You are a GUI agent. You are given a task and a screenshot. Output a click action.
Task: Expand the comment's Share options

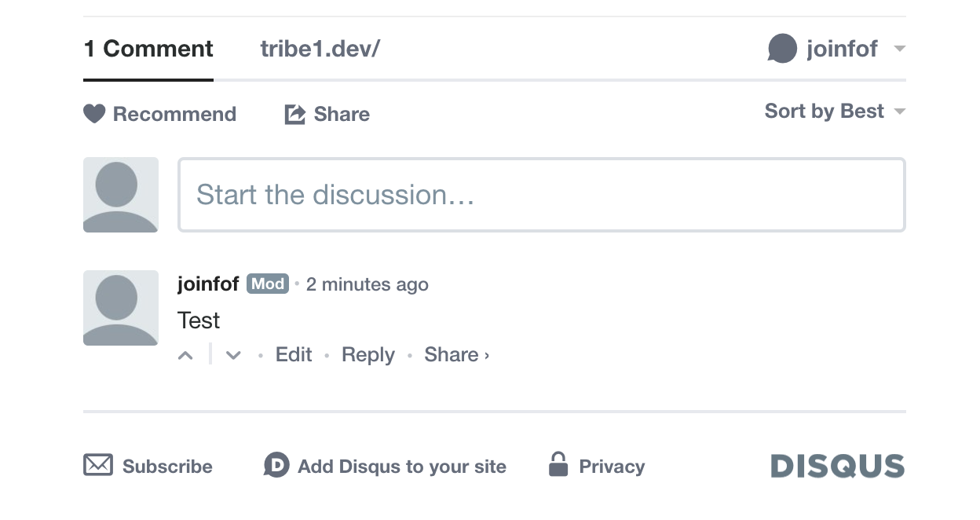[x=456, y=355]
